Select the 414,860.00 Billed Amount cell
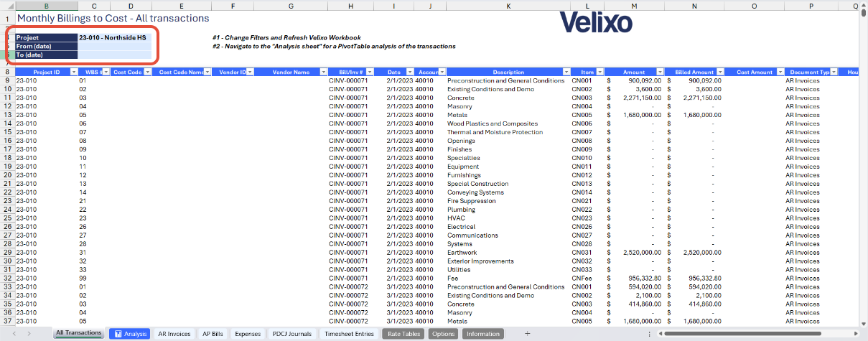The width and height of the screenshot is (868, 341). tap(694, 304)
